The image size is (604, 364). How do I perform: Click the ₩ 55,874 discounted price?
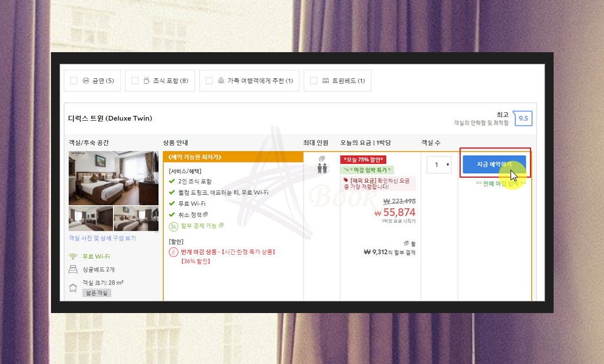coord(395,212)
